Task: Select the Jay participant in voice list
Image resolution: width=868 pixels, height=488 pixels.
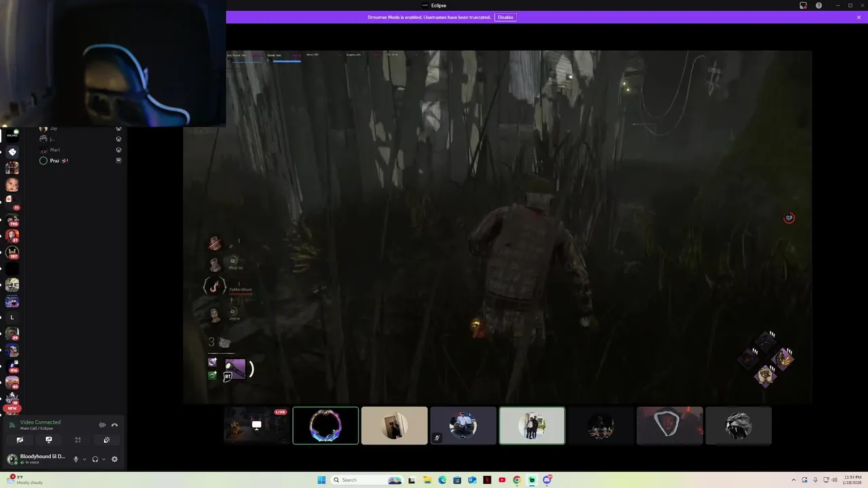Action: pos(80,128)
